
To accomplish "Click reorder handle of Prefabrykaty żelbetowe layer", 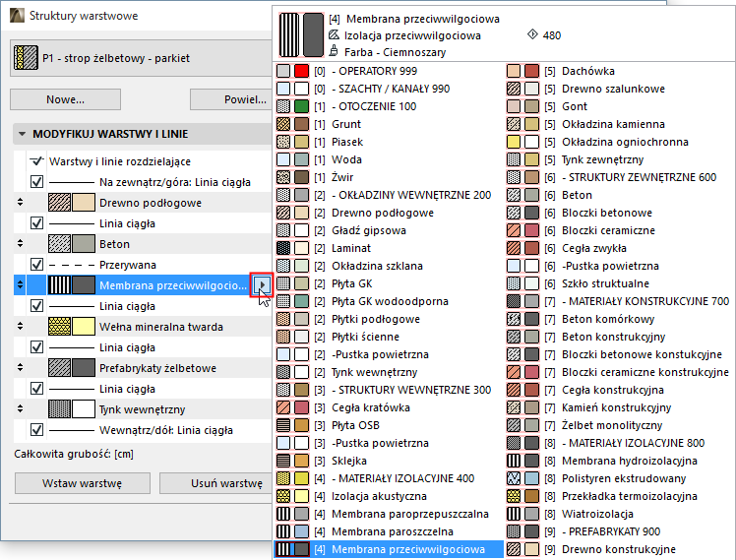I will coord(20,367).
